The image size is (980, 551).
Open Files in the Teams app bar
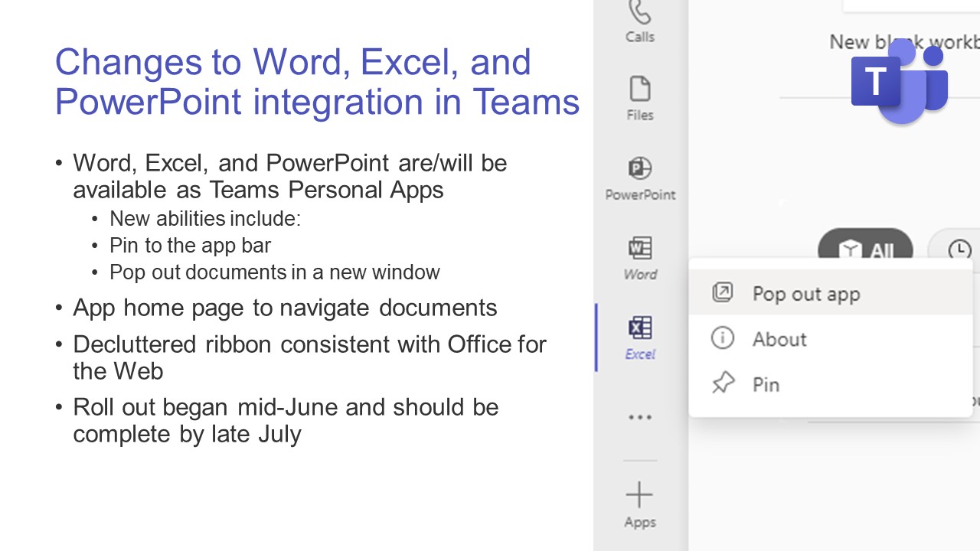coord(640,99)
